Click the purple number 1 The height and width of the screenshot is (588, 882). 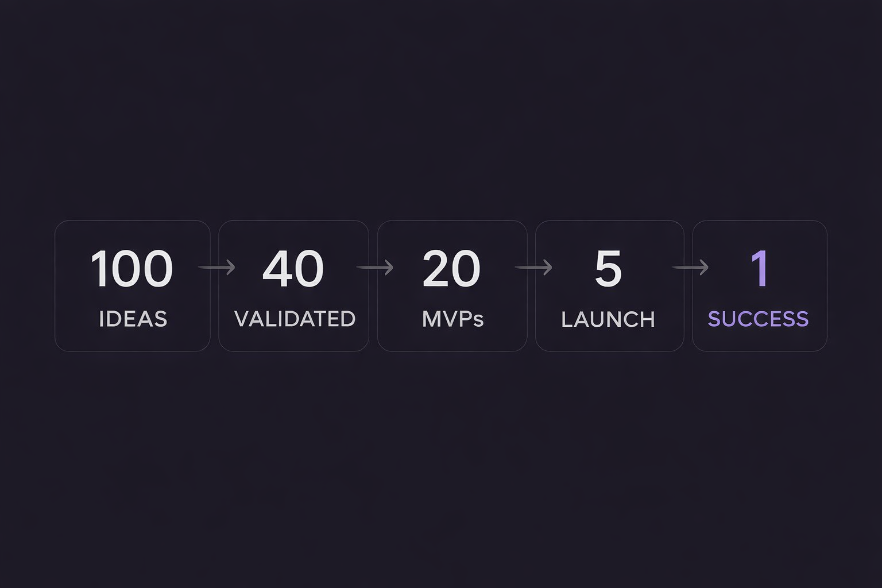coord(759,269)
